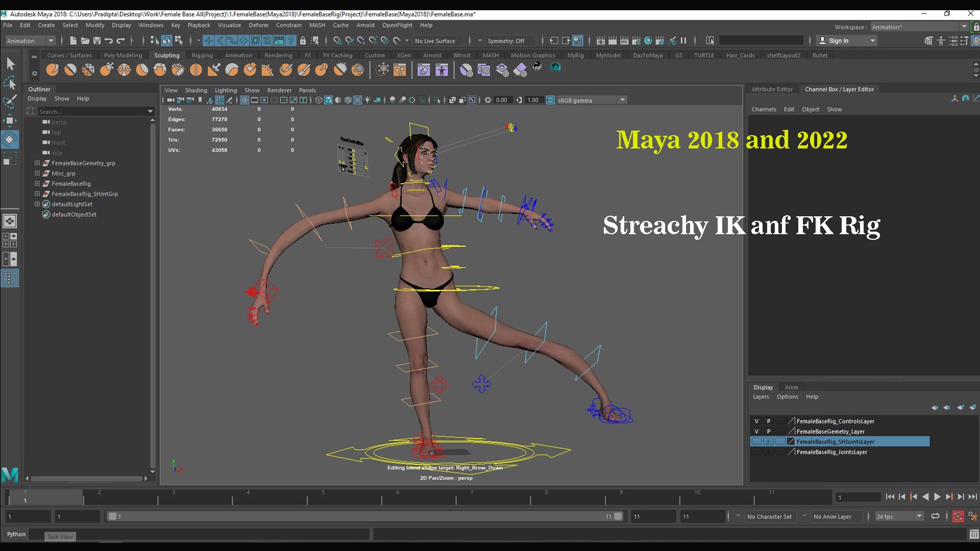
Task: Click the Undo arrow icon
Action: [x=109, y=41]
